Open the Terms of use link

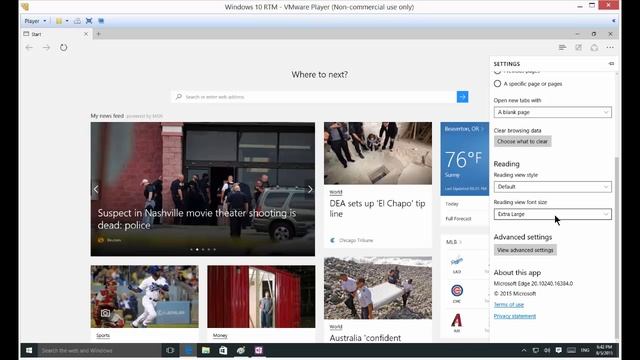[509, 304]
